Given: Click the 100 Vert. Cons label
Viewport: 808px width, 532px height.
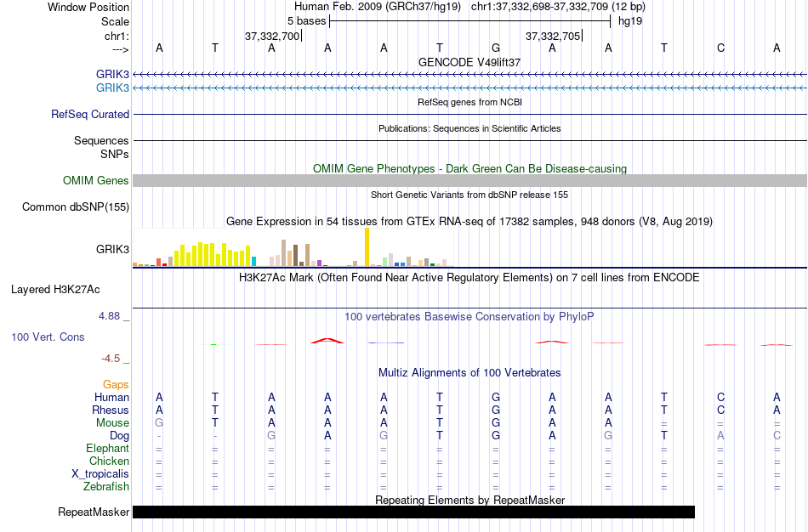Looking at the screenshot, I should (48, 337).
